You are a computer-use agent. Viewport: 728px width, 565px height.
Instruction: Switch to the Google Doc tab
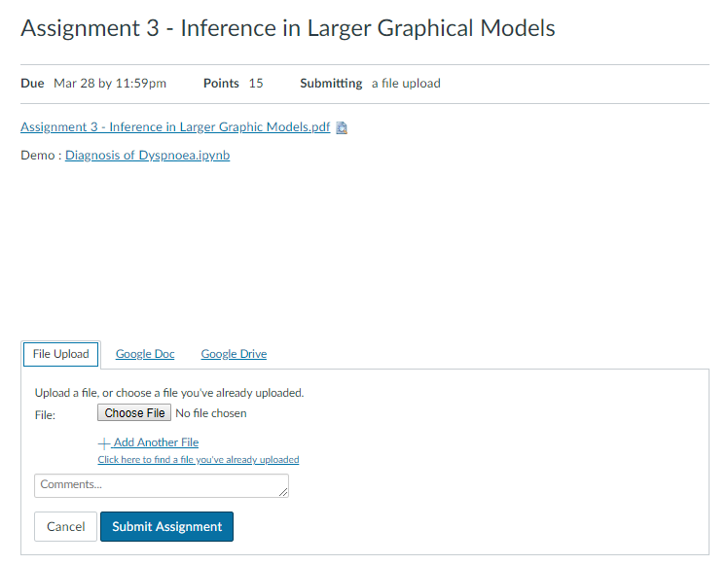point(145,354)
